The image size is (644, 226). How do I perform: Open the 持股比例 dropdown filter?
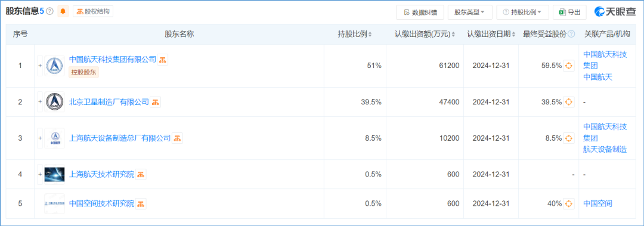tap(522, 13)
